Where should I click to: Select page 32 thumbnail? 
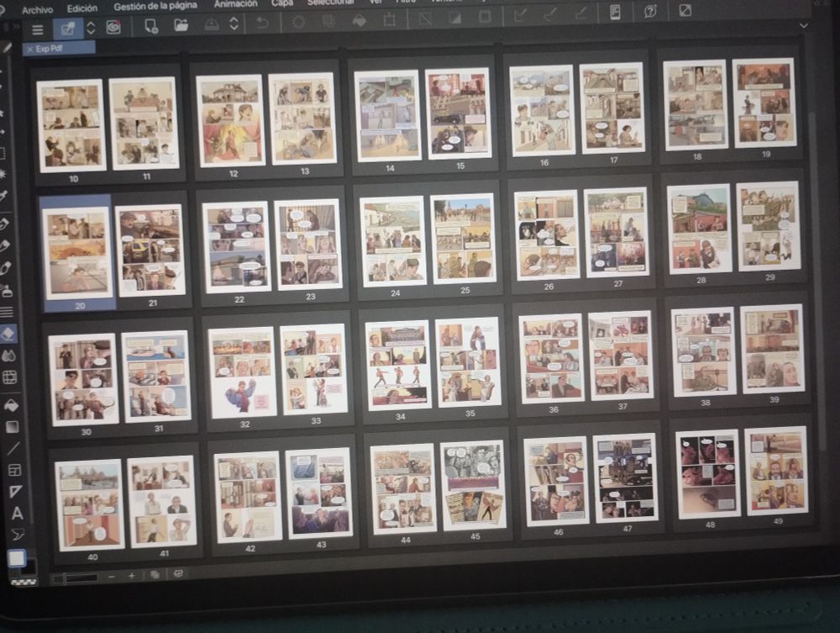pyautogui.click(x=244, y=372)
